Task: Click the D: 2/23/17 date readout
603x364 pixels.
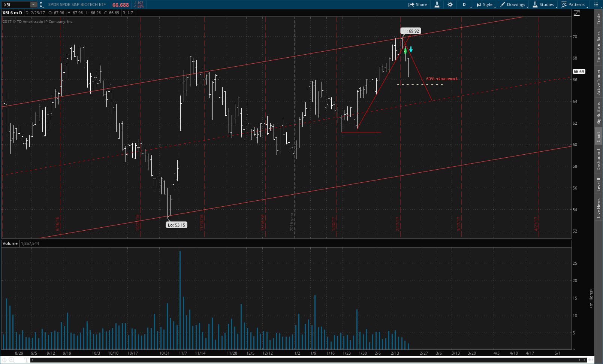Action: tap(35, 13)
